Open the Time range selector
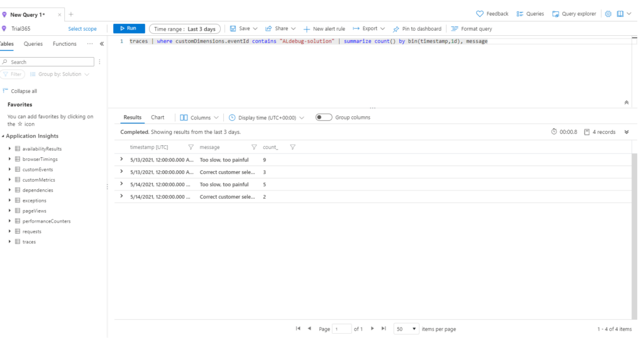 pyautogui.click(x=185, y=29)
